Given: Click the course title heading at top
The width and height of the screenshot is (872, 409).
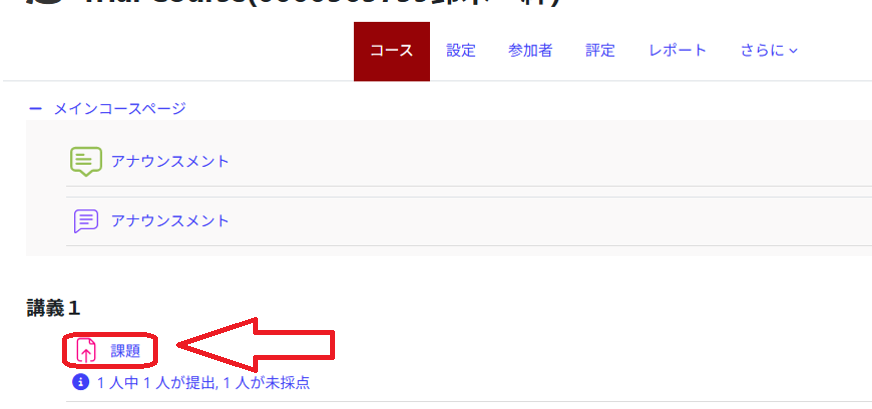Looking at the screenshot, I should point(321,4).
